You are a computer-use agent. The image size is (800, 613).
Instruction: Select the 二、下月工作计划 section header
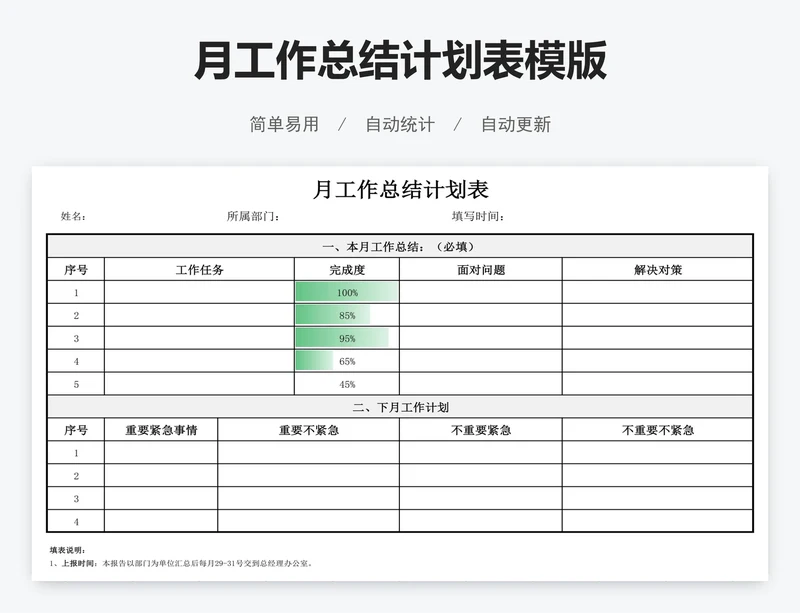(400, 407)
